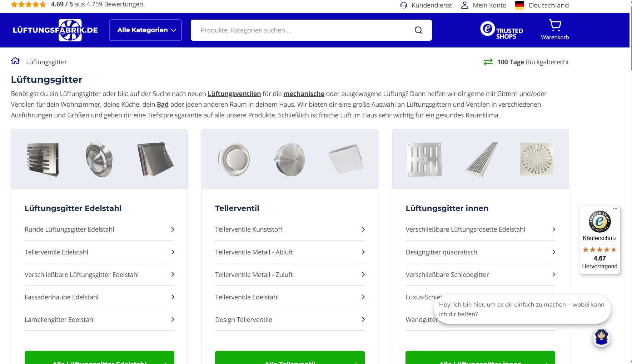Viewport: 632px width, 364px height.
Task: Expand the Tellerventile Kunststoff category chevron
Action: click(x=363, y=229)
